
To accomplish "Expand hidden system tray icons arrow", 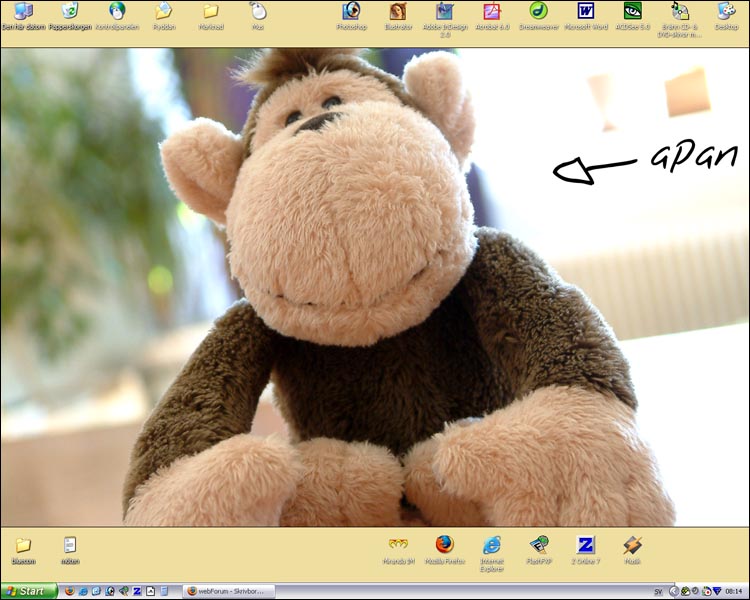I will (x=673, y=591).
